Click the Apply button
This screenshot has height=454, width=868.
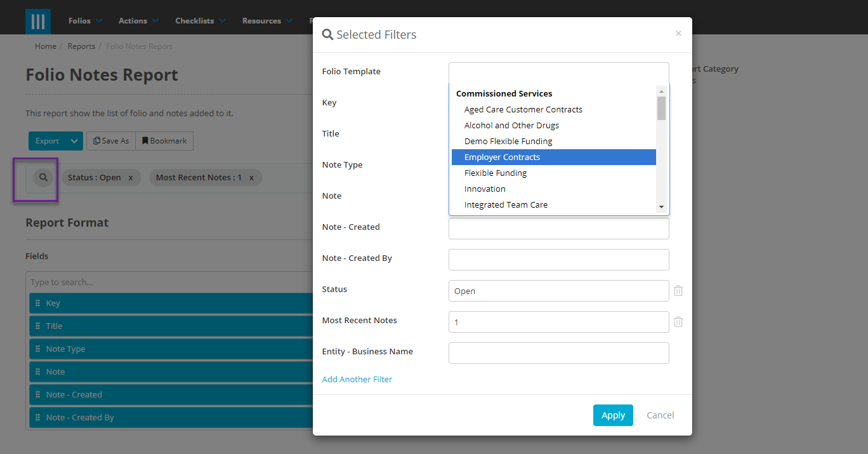tap(612, 415)
